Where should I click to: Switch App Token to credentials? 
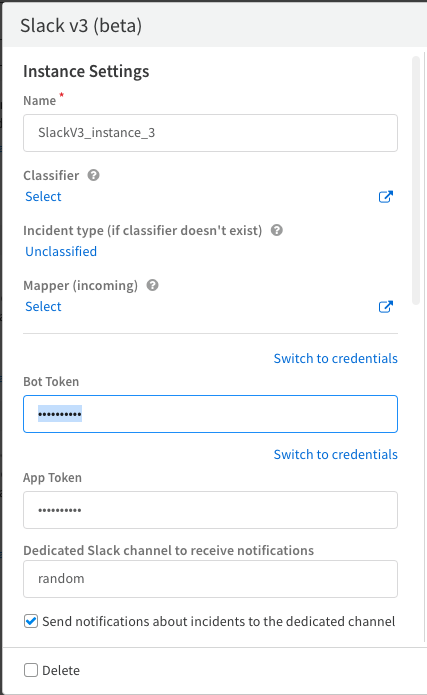[x=336, y=454]
